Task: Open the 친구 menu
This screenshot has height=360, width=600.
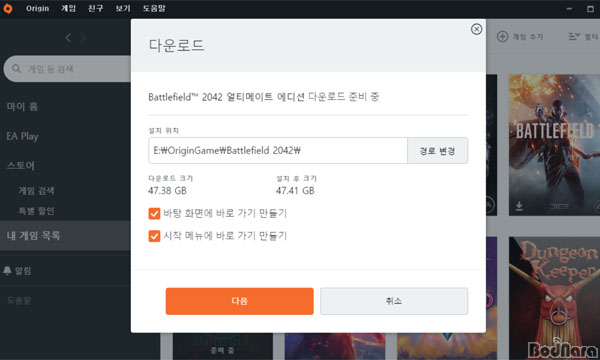Action: [96, 8]
